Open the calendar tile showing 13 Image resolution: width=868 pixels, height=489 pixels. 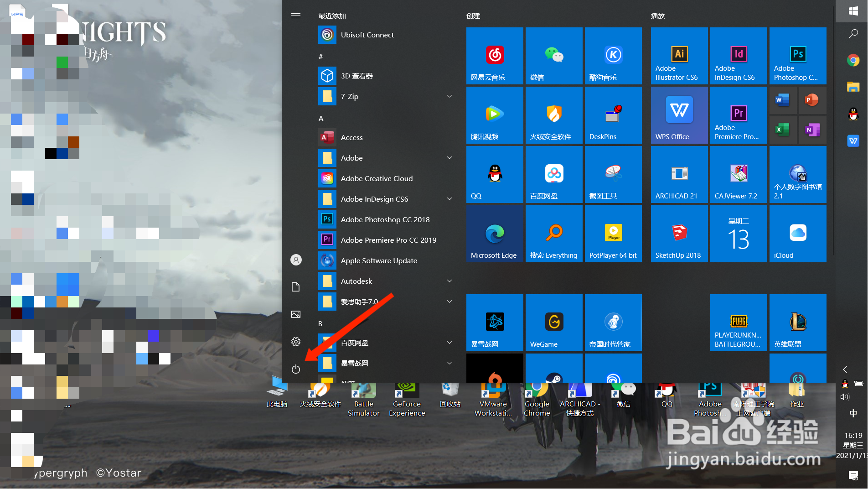click(x=739, y=234)
